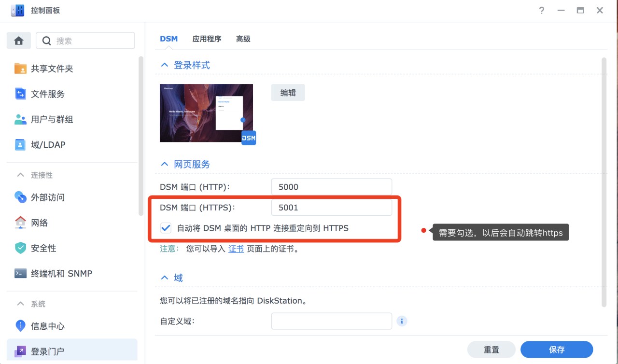Switch to the Applications (应用程序) tab

[x=207, y=39]
